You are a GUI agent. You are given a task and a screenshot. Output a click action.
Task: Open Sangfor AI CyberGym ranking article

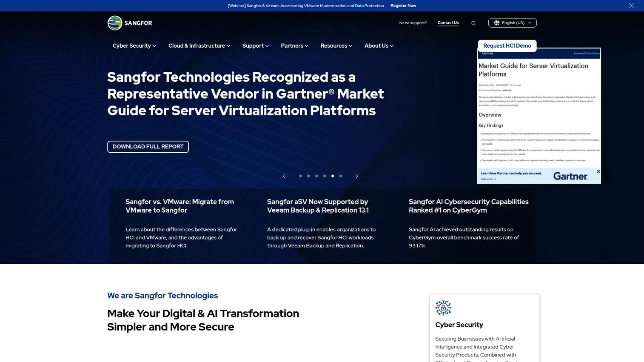coord(469,206)
